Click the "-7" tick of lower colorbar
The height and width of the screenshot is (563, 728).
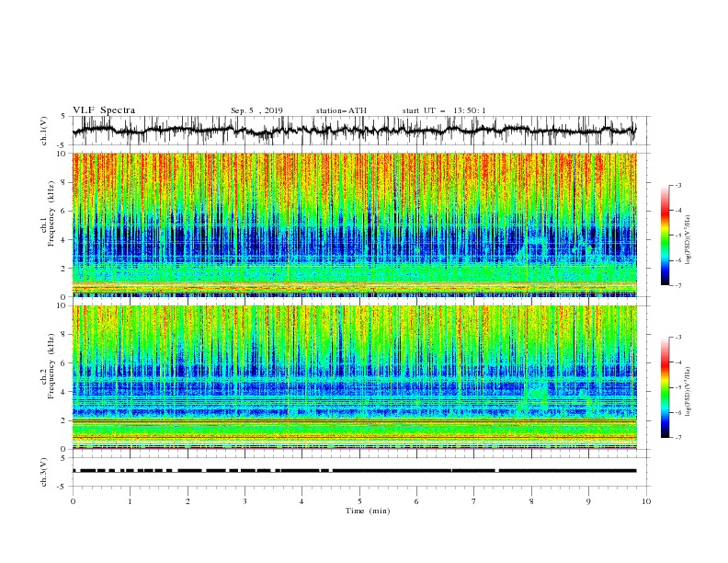(677, 438)
